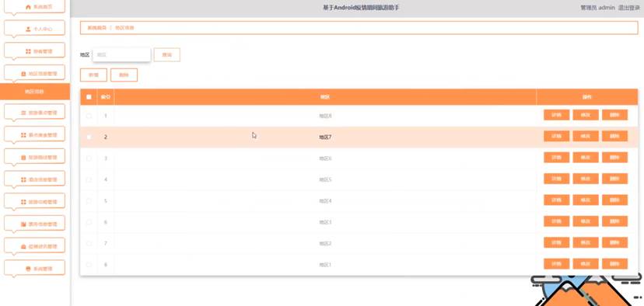Open 详情 details for 地区2

(x=557, y=243)
